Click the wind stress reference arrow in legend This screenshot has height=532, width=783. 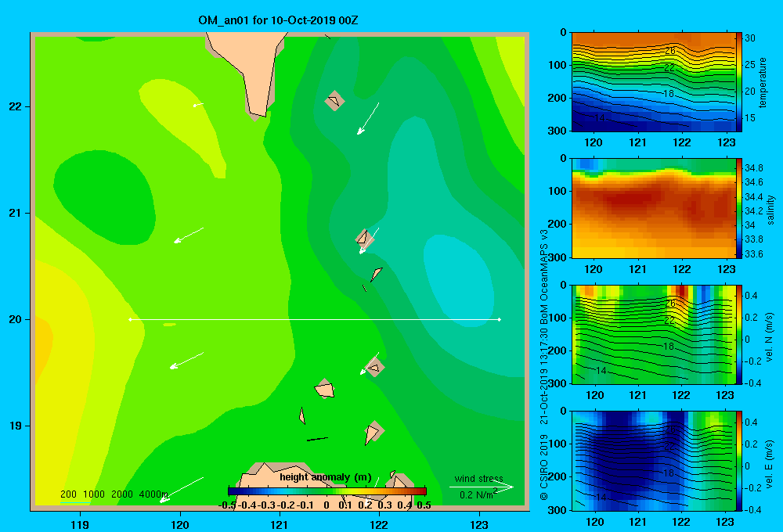tap(482, 487)
